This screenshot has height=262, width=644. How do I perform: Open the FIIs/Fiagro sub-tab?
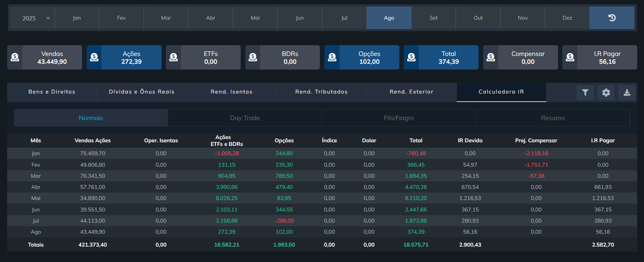(x=399, y=118)
